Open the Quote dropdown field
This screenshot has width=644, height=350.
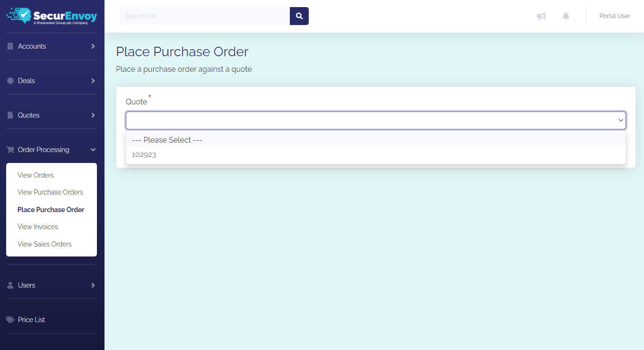[376, 120]
